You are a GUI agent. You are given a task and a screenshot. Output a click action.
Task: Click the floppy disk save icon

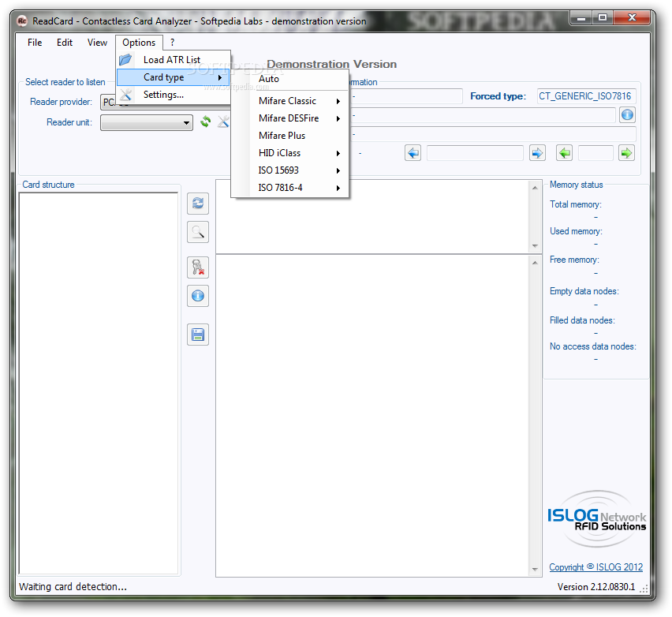198,335
